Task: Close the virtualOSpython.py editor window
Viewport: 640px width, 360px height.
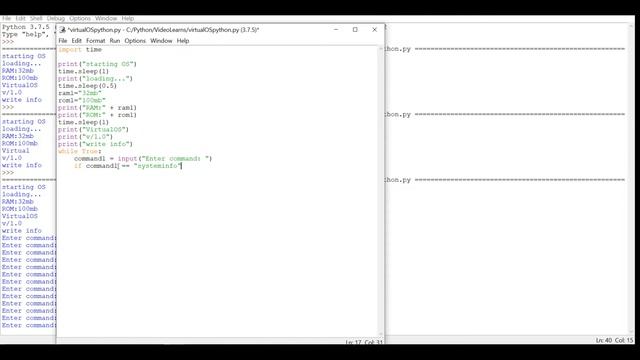Action: pyautogui.click(x=374, y=29)
